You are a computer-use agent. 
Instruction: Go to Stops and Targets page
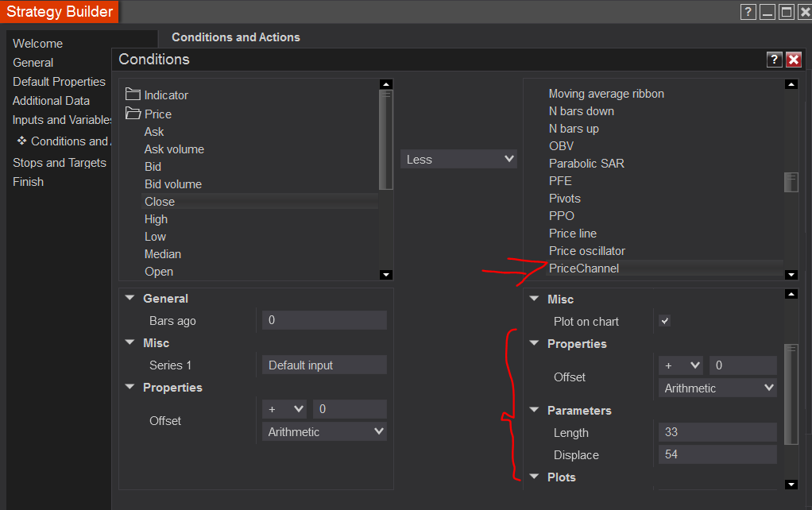60,162
